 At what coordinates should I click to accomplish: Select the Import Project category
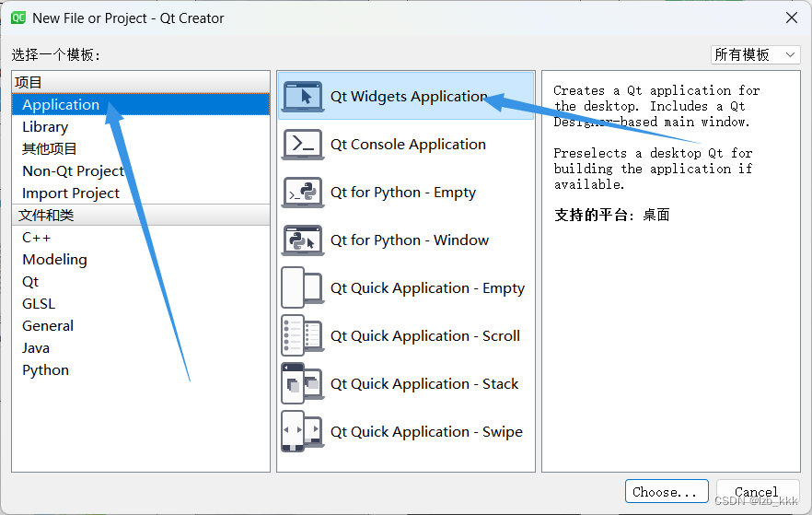(141, 193)
